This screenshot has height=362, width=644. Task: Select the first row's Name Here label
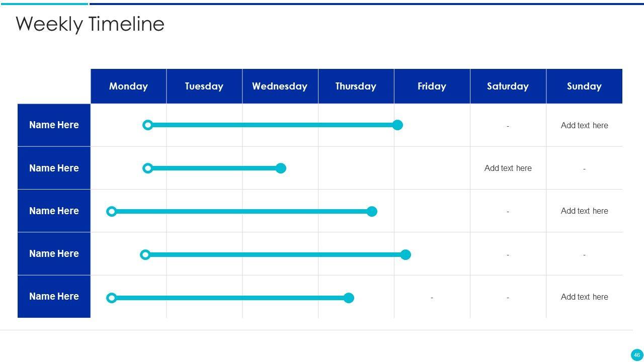pyautogui.click(x=54, y=125)
